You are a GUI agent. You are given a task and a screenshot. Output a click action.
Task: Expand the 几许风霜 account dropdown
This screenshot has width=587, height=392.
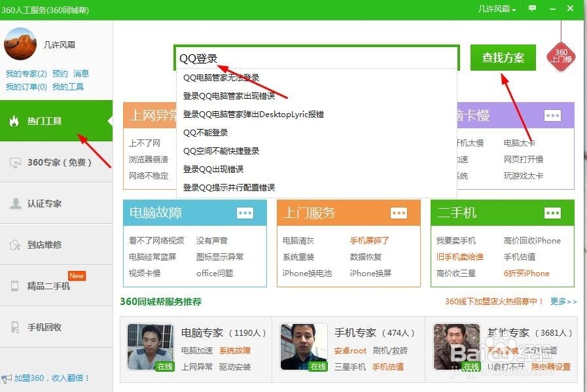(497, 9)
